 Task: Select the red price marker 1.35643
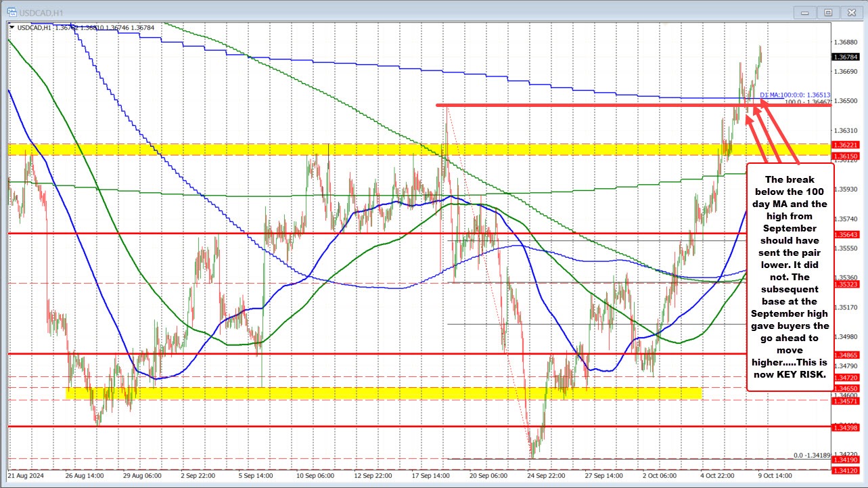[x=846, y=236]
